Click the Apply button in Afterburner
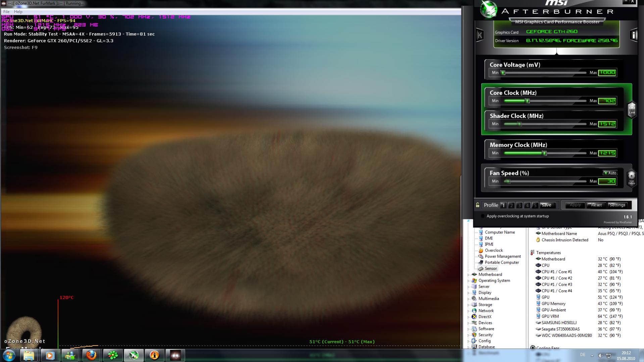Screen dimensions: 644x362 click(x=575, y=205)
